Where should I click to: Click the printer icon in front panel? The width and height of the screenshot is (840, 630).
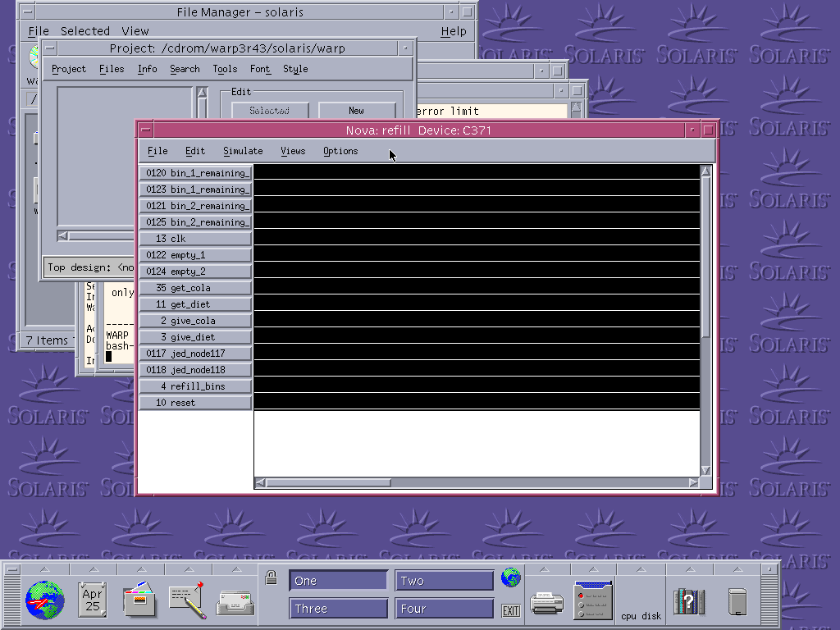coord(546,603)
